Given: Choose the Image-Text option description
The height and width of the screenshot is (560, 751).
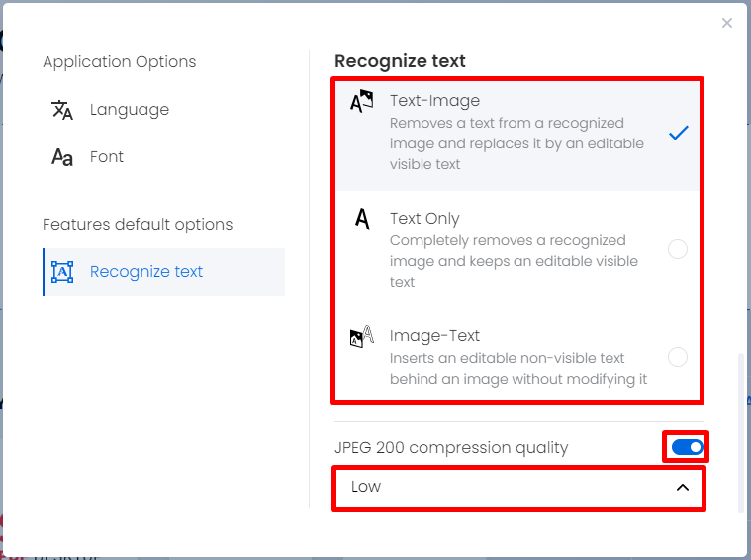Looking at the screenshot, I should [x=518, y=369].
